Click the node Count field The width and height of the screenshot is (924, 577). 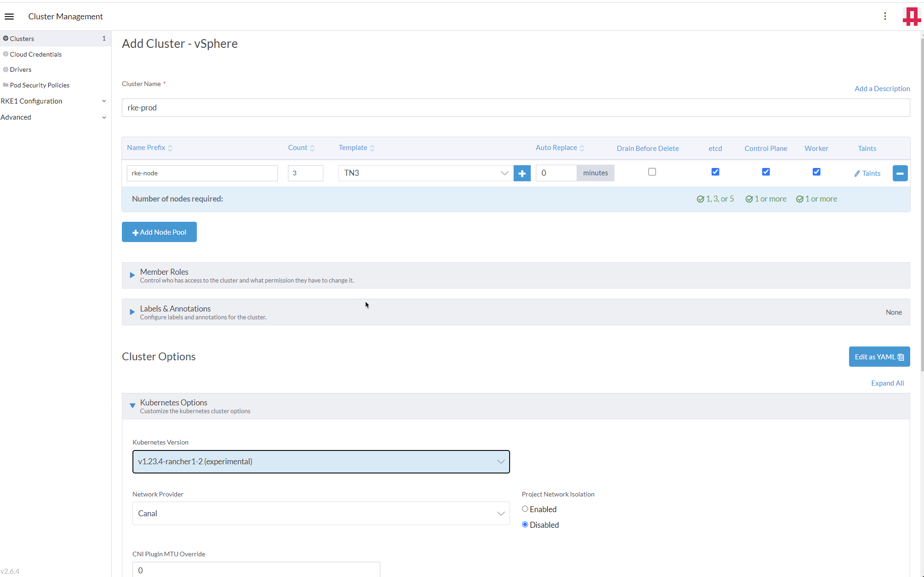[x=305, y=173]
